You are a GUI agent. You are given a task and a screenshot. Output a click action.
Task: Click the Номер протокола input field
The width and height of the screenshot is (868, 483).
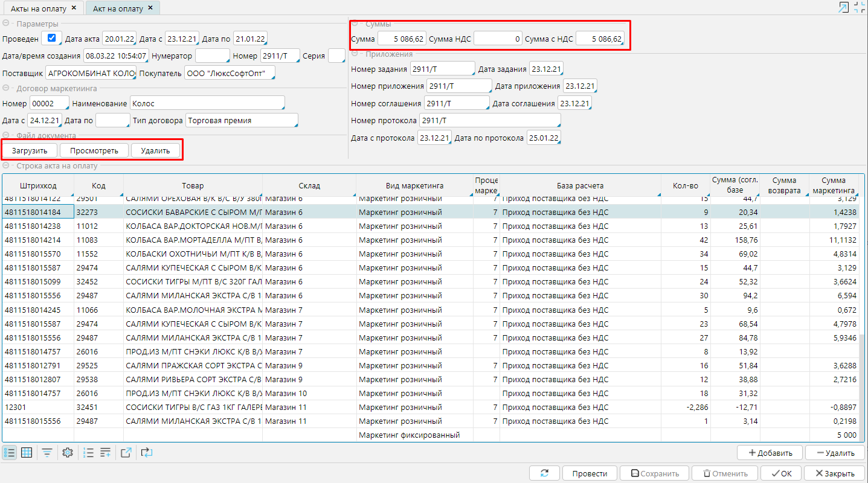coord(489,121)
